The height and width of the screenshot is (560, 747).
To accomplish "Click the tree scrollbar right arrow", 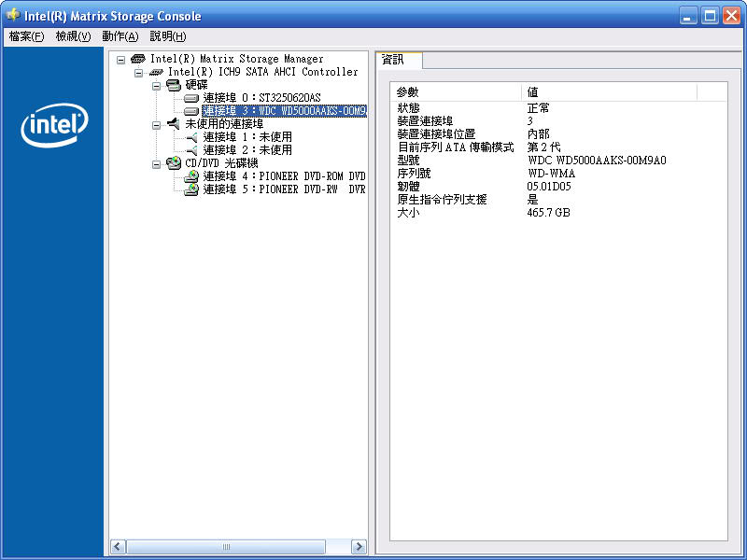I will click(x=359, y=547).
